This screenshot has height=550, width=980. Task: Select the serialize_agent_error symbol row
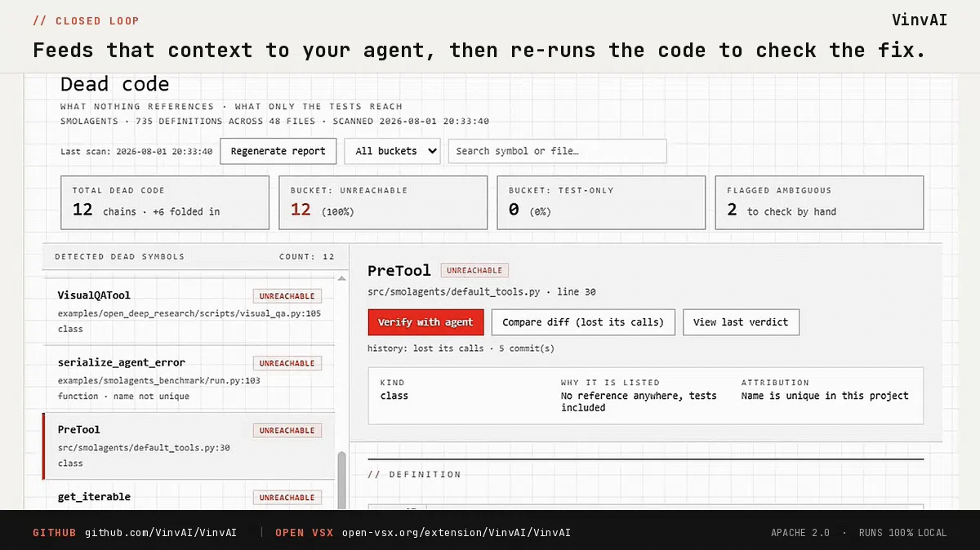[189, 379]
